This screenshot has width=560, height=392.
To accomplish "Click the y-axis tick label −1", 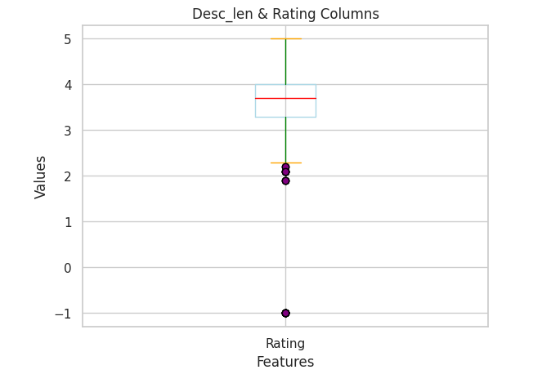I will click(x=64, y=314).
